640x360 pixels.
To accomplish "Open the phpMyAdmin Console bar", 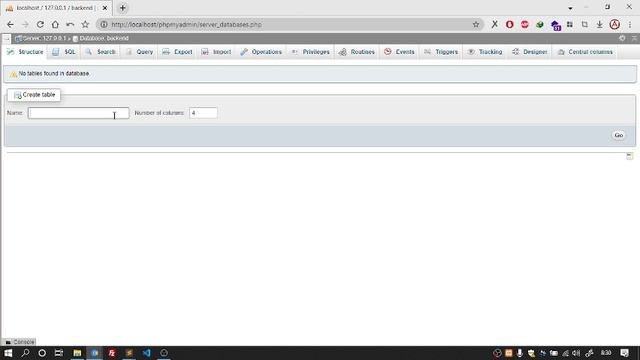I will pos(20,342).
